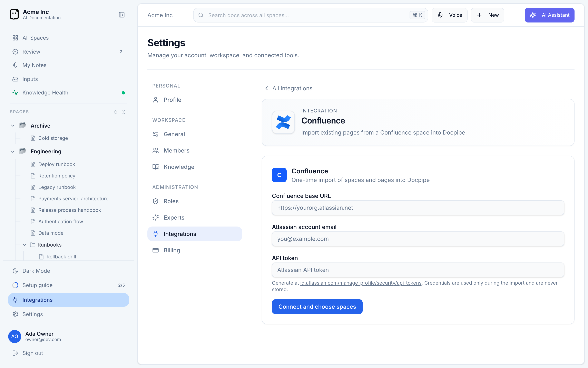Collapse the sidebar panel icon
Image resolution: width=588 pixels, height=368 pixels.
point(121,15)
